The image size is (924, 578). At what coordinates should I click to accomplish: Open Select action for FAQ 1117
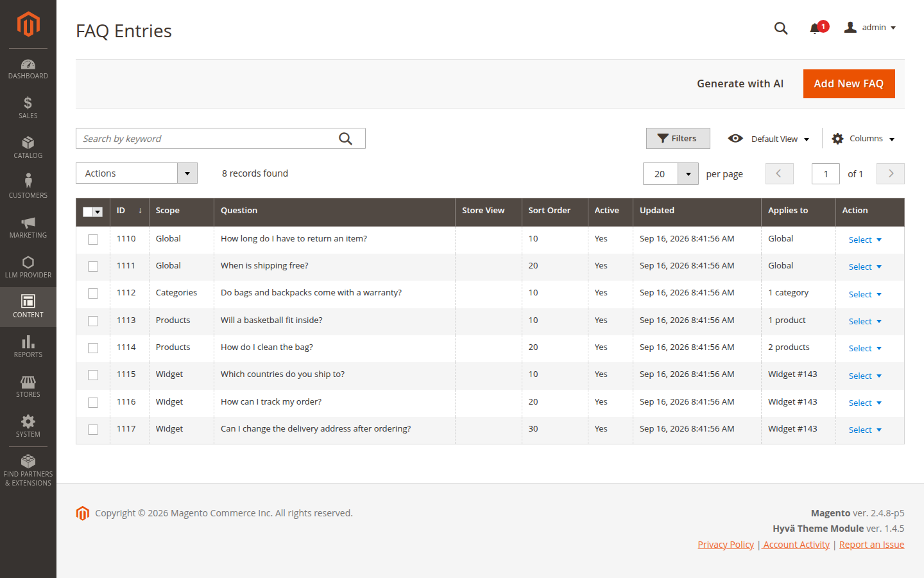865,430
